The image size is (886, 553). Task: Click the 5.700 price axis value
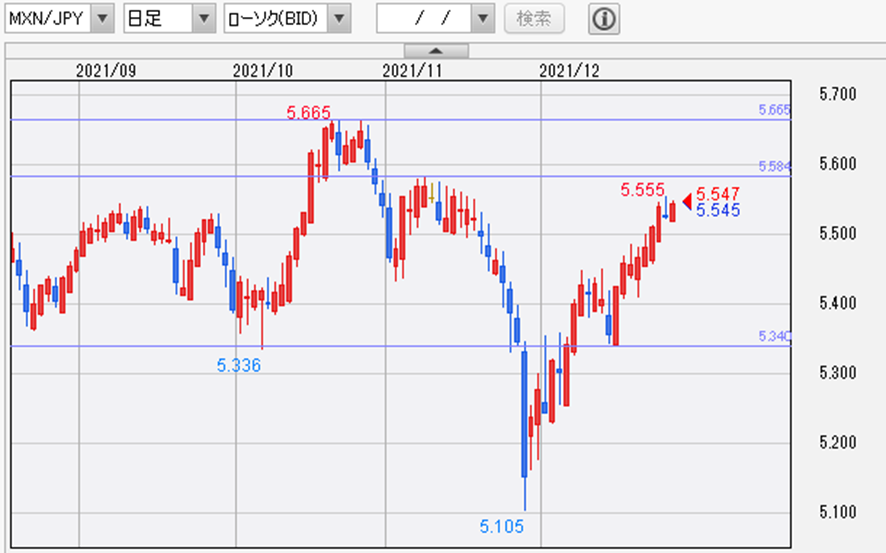point(837,94)
